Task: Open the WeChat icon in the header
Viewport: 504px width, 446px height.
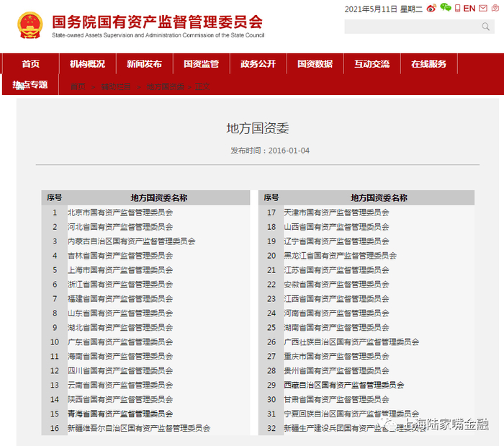Action: [x=446, y=7]
